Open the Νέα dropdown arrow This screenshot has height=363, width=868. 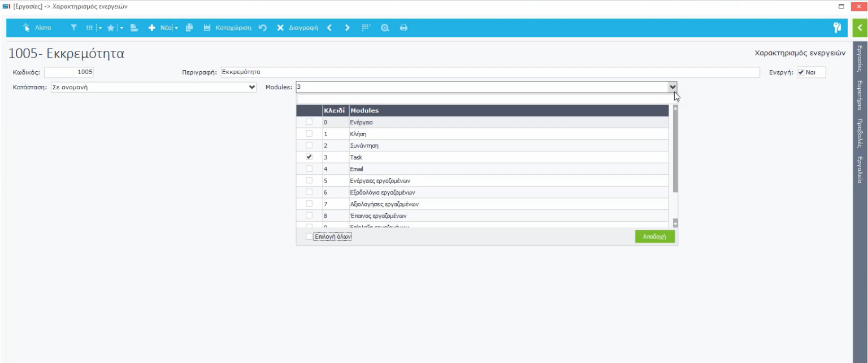click(x=176, y=28)
